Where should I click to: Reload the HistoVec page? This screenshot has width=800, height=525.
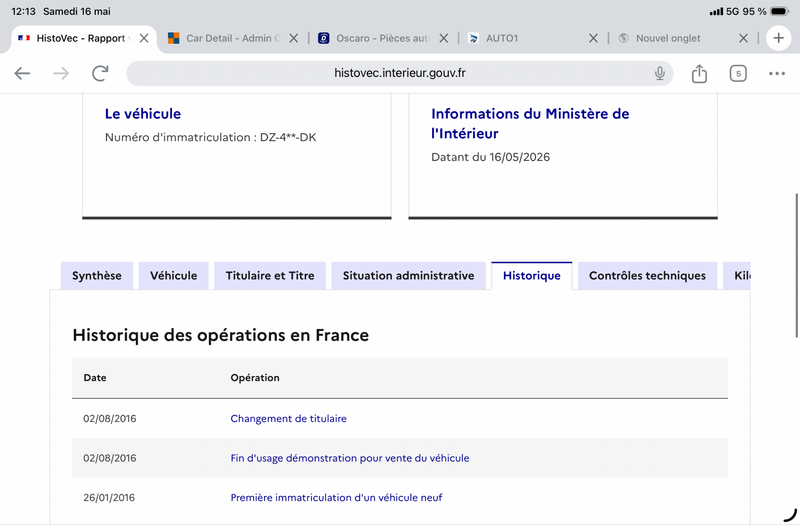(x=100, y=73)
